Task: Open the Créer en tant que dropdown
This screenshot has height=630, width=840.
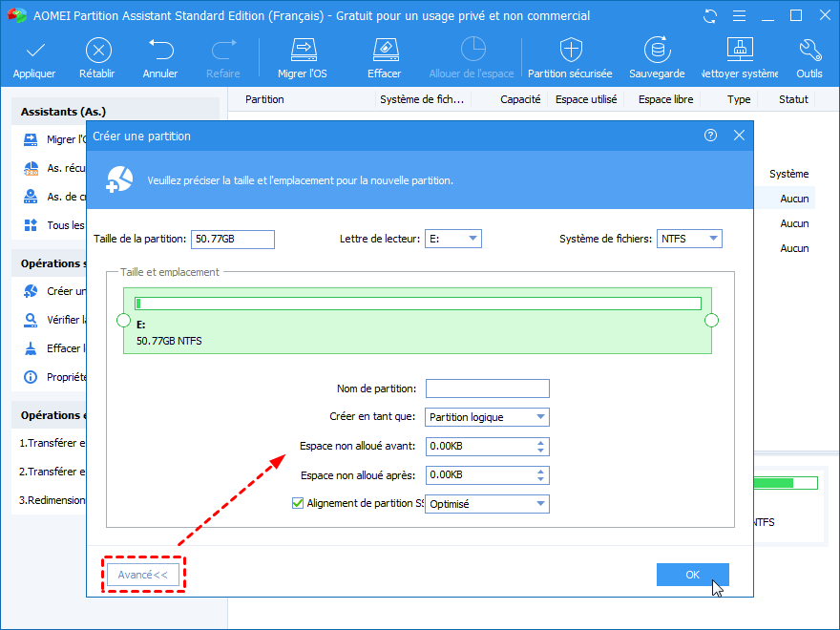Action: 487,417
